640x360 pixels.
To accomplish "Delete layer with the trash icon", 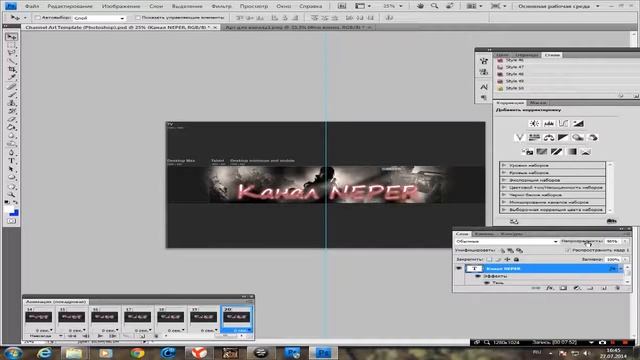I will [618, 288].
